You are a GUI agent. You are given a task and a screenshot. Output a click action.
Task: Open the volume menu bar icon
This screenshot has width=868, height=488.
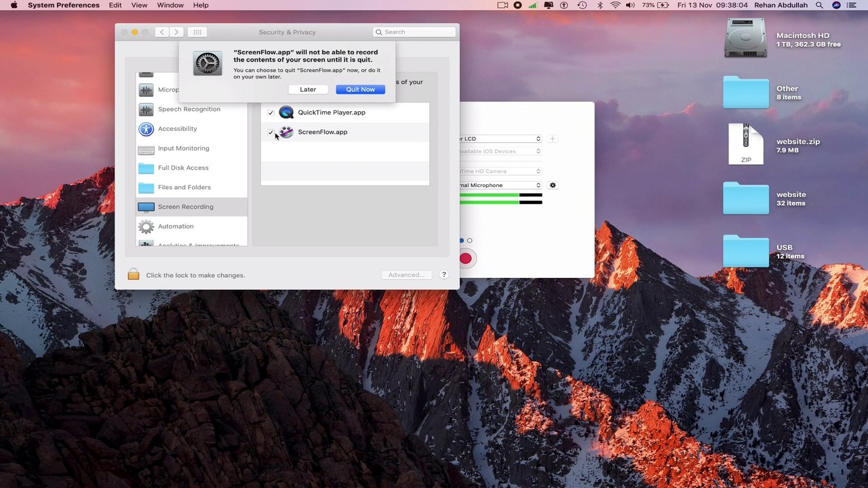pyautogui.click(x=631, y=5)
